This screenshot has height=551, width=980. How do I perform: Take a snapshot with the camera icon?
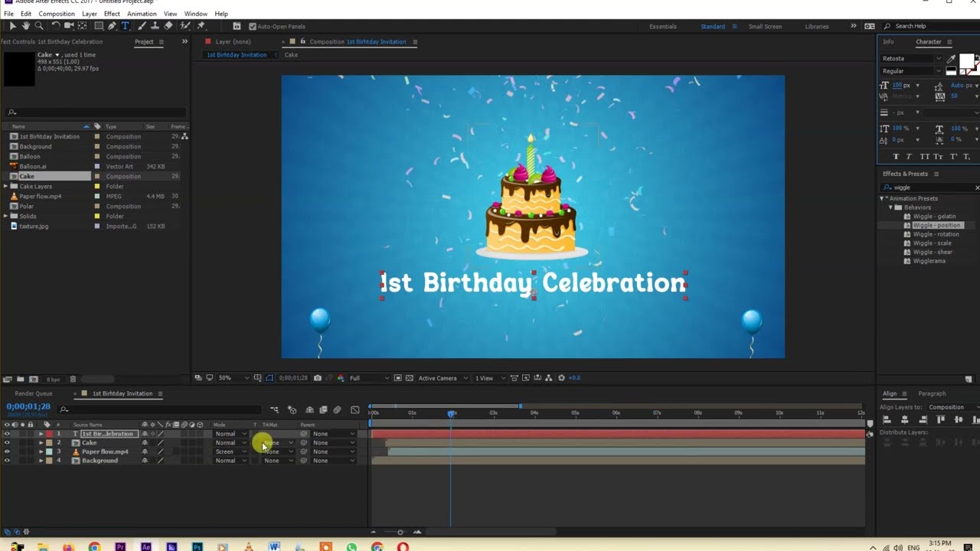pos(317,378)
